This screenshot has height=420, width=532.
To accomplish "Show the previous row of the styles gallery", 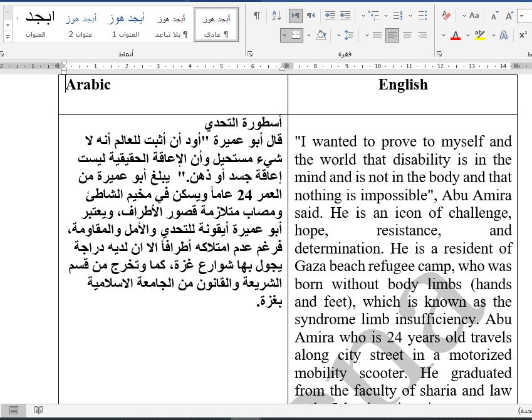I will coord(8,13).
